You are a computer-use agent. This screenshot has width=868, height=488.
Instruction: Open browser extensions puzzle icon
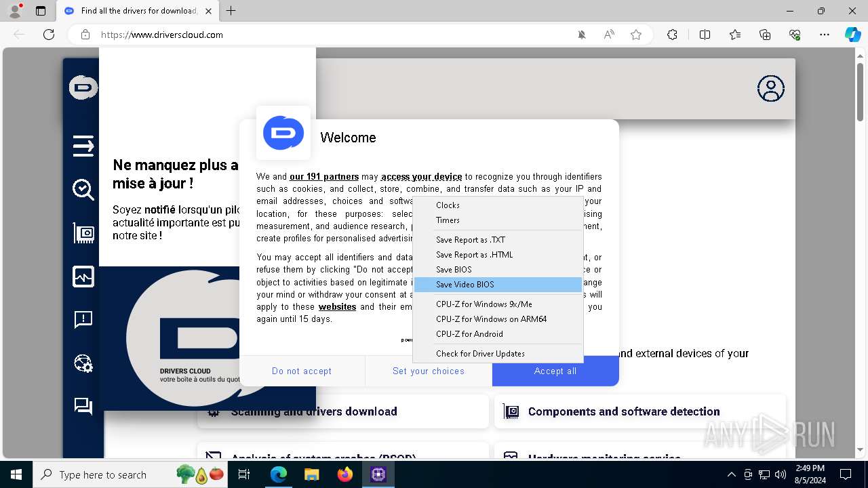(672, 35)
